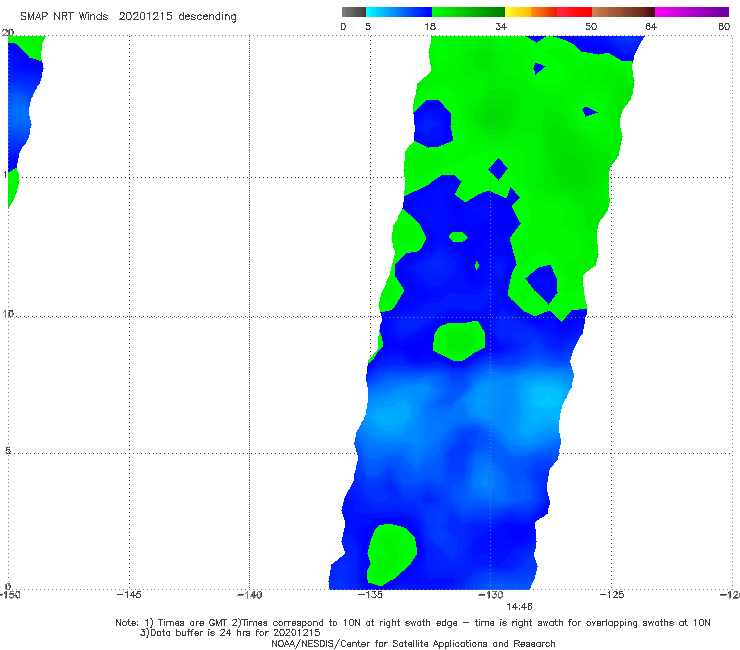Click the gray segment of the wind color bar
This screenshot has height=650, width=740.
coord(353,12)
